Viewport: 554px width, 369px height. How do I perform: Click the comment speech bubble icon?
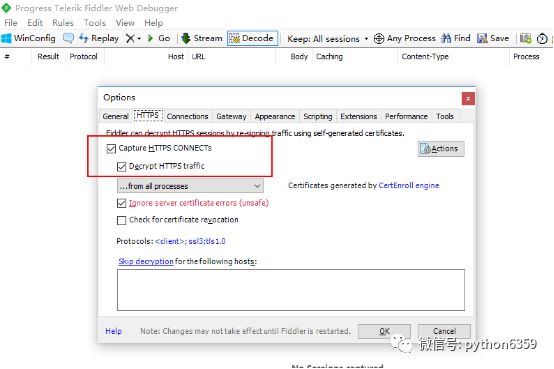tap(68, 38)
